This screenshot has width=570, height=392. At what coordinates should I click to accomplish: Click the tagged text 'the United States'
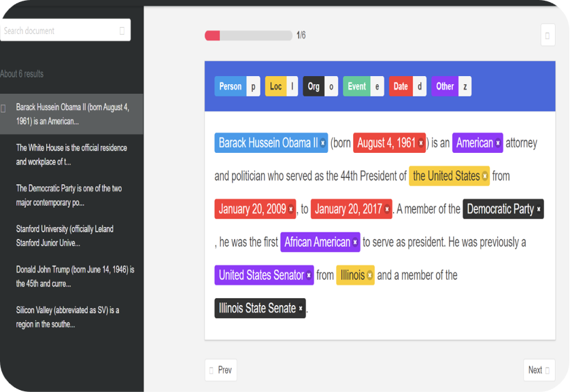[446, 176]
